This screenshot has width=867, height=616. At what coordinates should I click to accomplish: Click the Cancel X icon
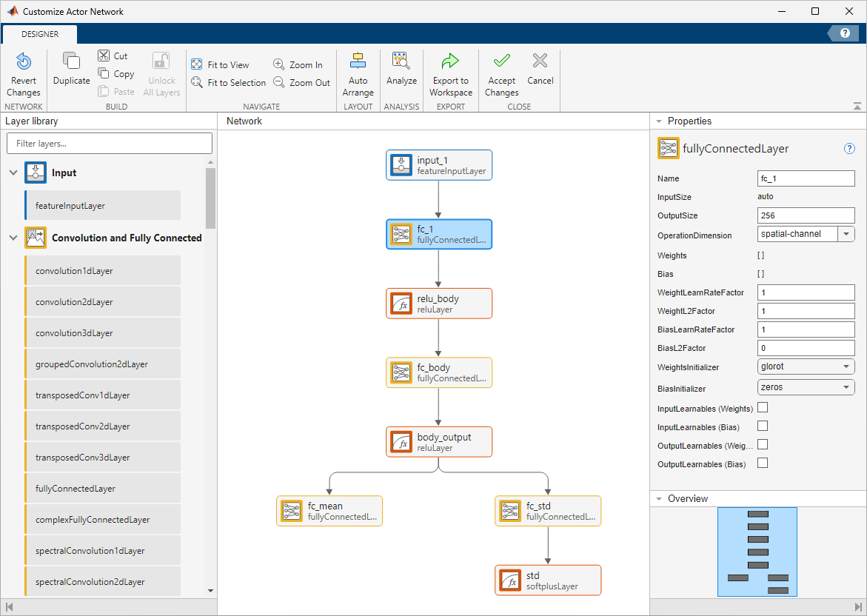pyautogui.click(x=540, y=62)
